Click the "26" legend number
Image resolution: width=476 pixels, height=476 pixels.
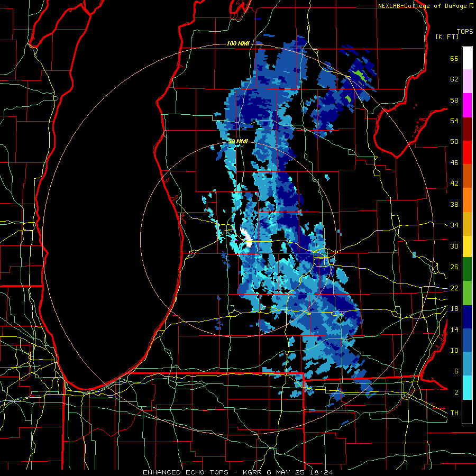click(x=454, y=267)
